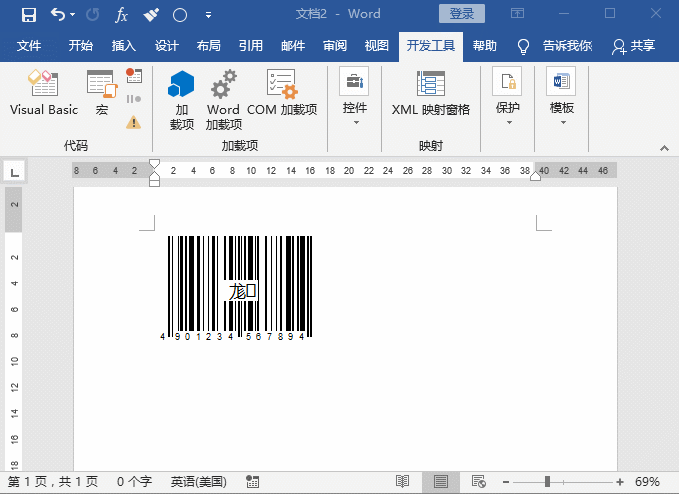The image size is (679, 494).
Task: Open the 宏 macros dialog
Action: (x=102, y=93)
